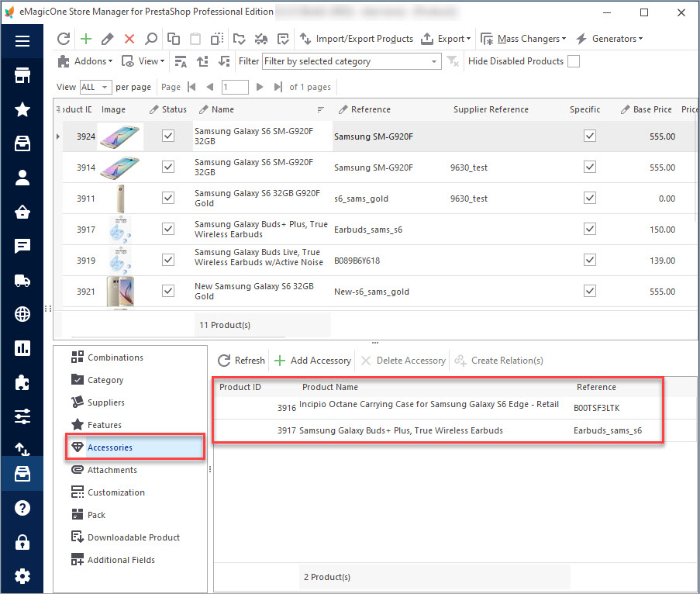This screenshot has height=594, width=700.
Task: Toggle Status checkbox for product 3919
Action: (168, 260)
